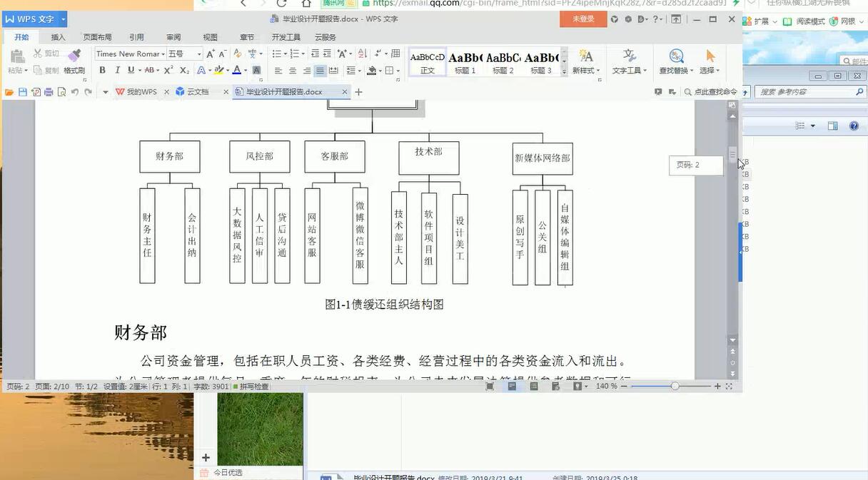Expand the styles gallery more arrow
This screenshot has height=480, width=868.
point(564,72)
